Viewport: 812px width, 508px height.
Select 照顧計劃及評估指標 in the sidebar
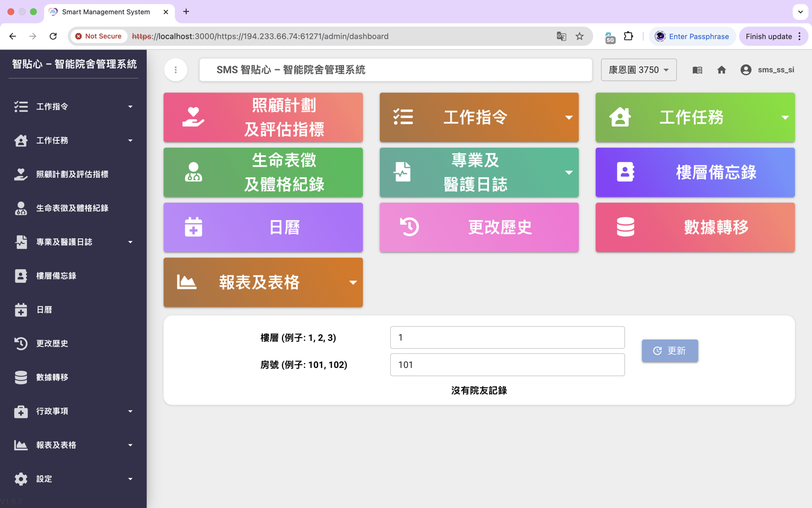(73, 174)
